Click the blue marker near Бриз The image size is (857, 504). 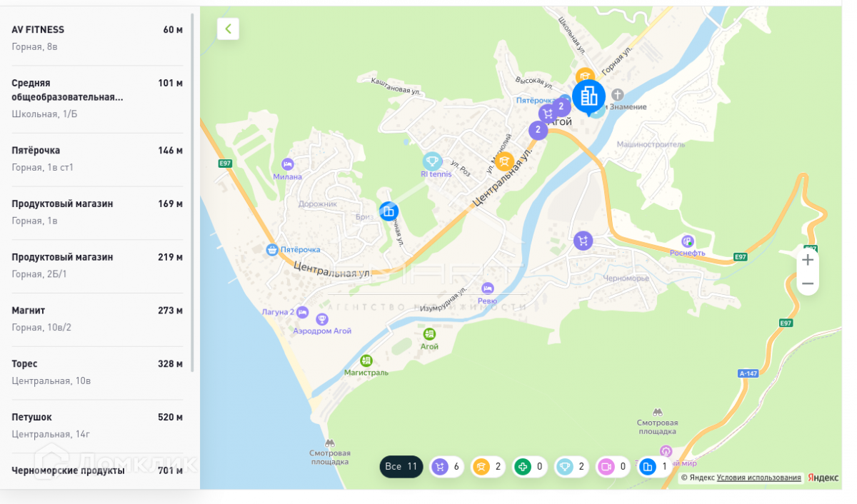[x=389, y=211]
